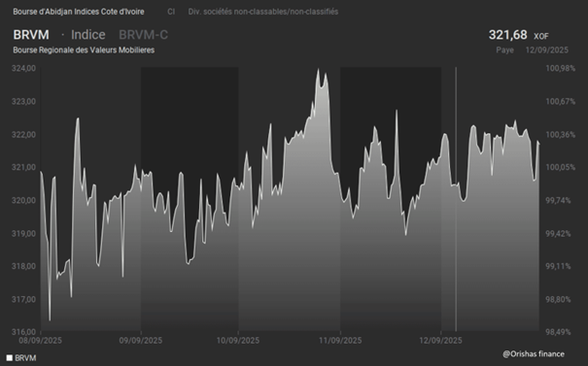Click the Indice type label
The height and width of the screenshot is (366, 588).
pyautogui.click(x=88, y=35)
